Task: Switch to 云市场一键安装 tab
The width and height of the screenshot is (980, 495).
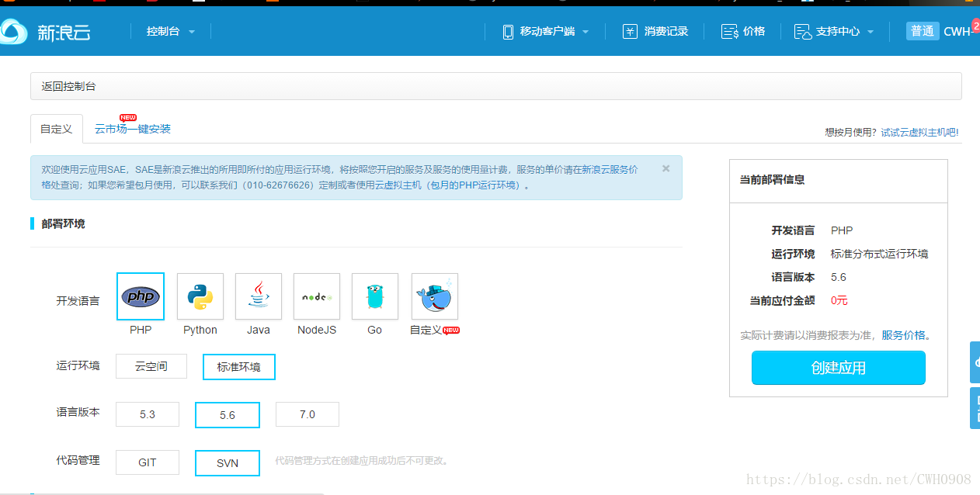Action: 133,129
